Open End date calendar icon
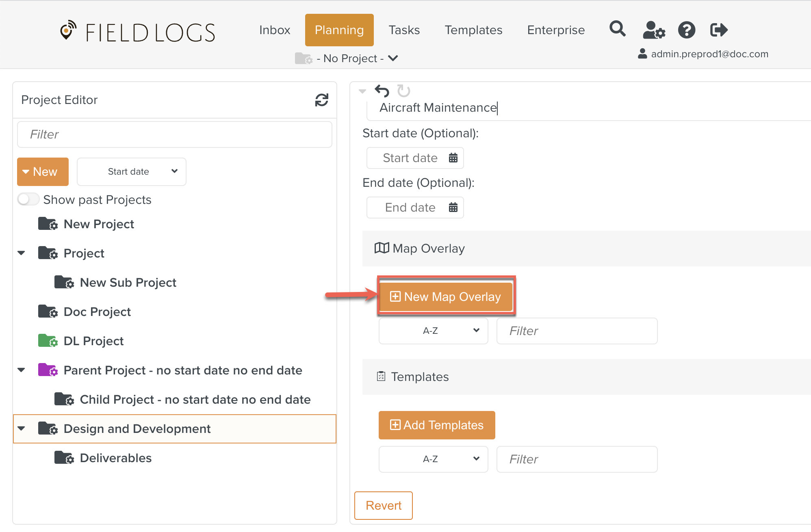811x532 pixels. coord(453,208)
